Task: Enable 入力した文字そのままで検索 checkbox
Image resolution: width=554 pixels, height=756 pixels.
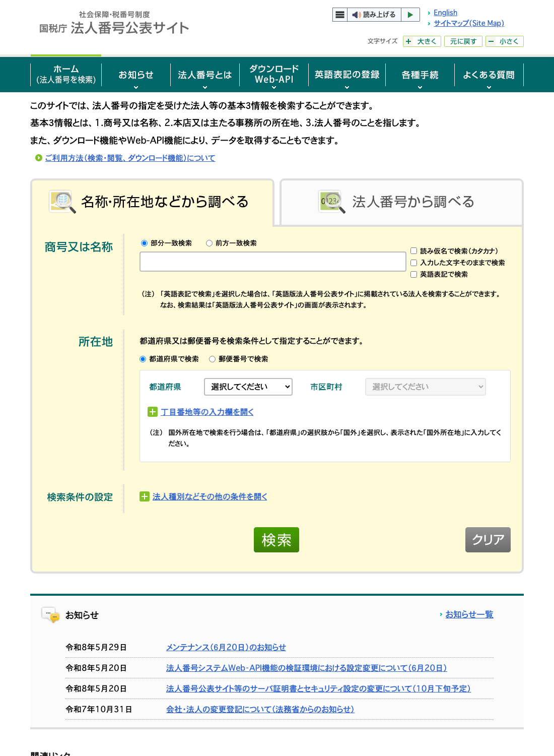Action: point(414,263)
